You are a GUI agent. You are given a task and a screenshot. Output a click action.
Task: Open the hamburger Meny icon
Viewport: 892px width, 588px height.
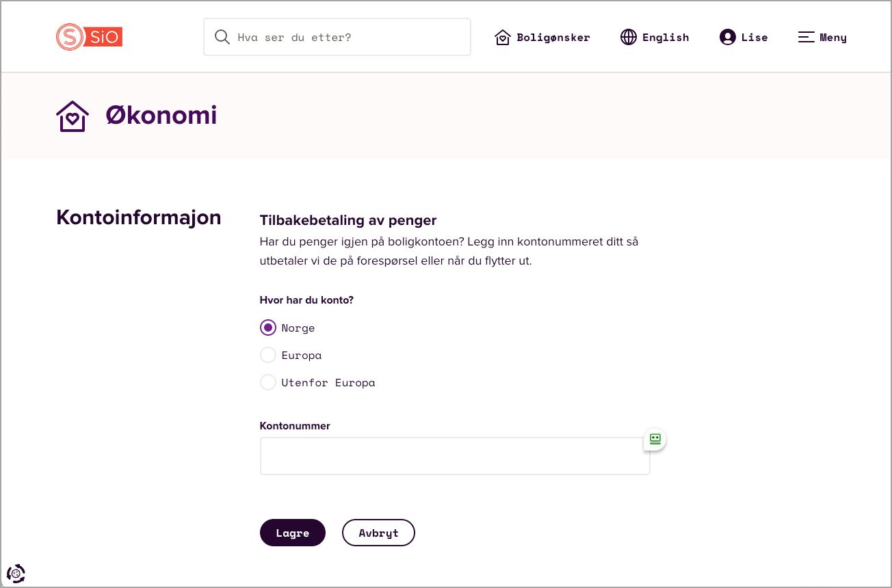click(806, 38)
